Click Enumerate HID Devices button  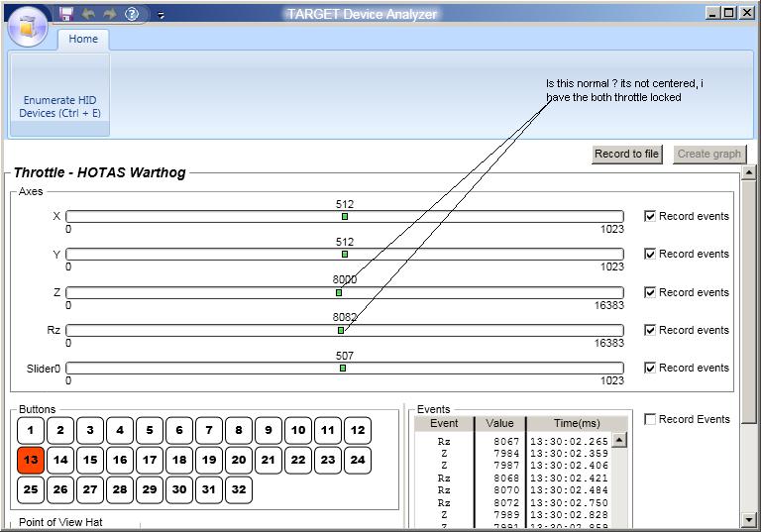pyautogui.click(x=59, y=94)
